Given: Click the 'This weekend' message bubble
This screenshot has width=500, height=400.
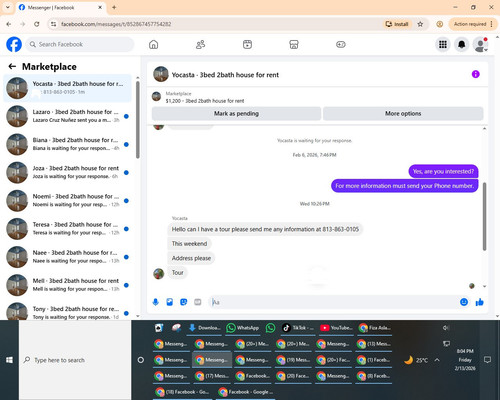Looking at the screenshot, I should tap(189, 244).
